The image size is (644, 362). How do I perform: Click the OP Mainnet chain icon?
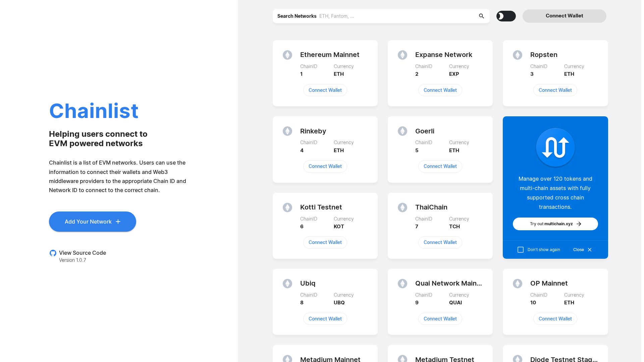coord(518,284)
